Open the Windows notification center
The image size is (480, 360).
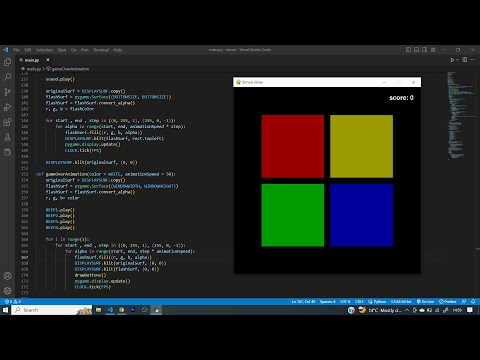tap(470, 310)
